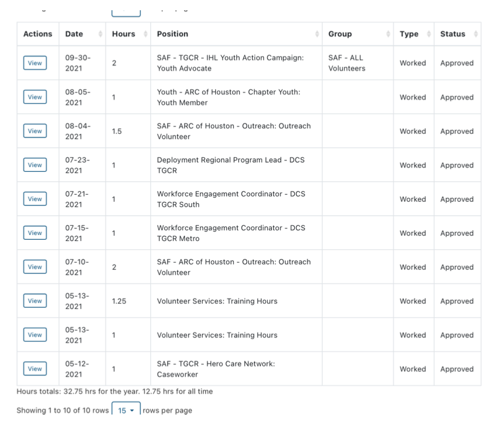Sort table by Hours column arrows
The image size is (504, 435).
[x=145, y=34]
